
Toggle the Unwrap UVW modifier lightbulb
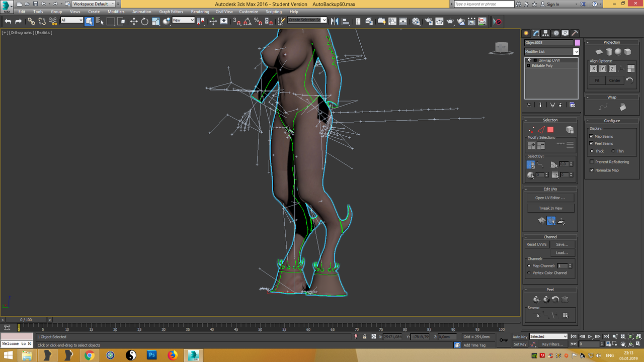pos(529,60)
